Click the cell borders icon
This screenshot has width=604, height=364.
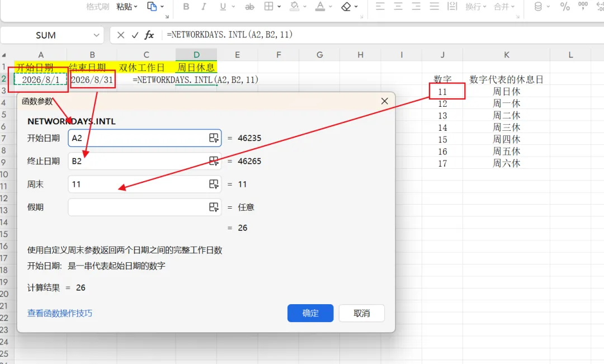click(x=269, y=6)
